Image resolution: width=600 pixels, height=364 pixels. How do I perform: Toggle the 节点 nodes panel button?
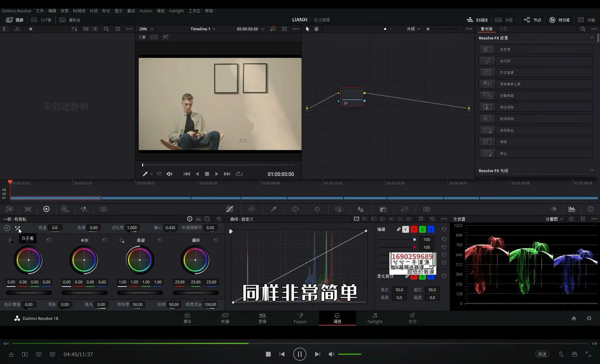click(533, 20)
